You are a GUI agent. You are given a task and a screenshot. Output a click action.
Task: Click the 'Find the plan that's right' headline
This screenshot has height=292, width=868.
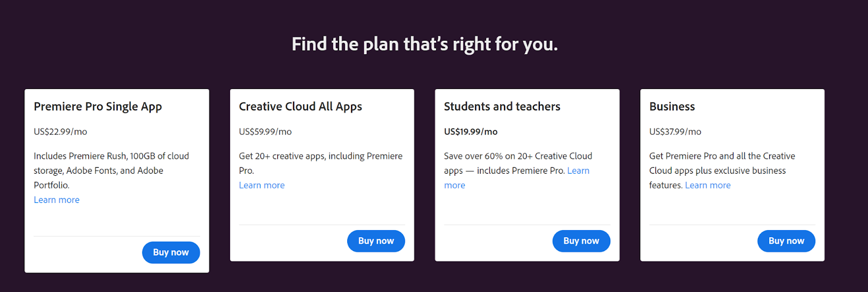(424, 44)
